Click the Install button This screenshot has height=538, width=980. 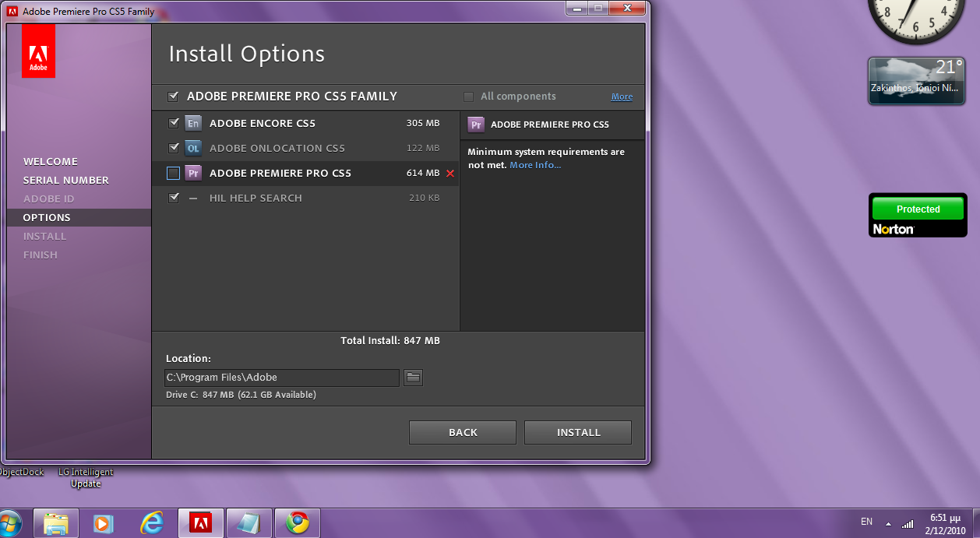pos(578,432)
